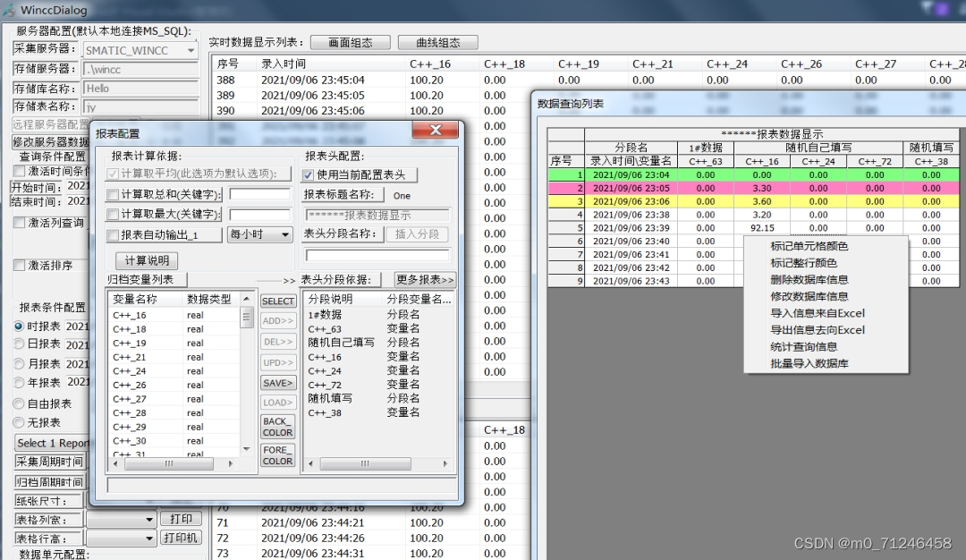Choose 导出信息去向Excel menu entry
The width and height of the screenshot is (966, 560).
818,329
